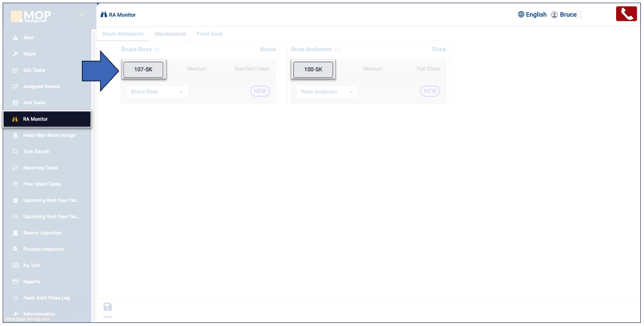
Task: Click the Maint wrench icon in sidebar
Action: [15, 54]
